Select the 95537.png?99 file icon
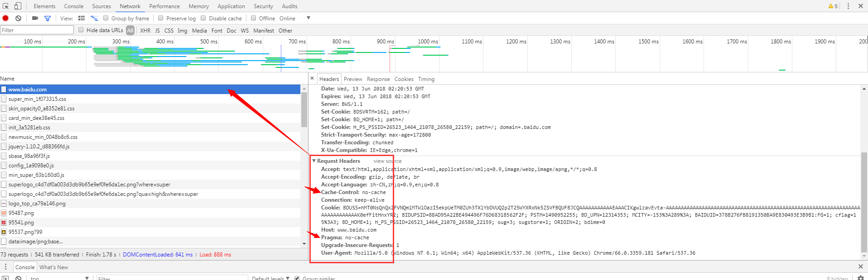 4,232
